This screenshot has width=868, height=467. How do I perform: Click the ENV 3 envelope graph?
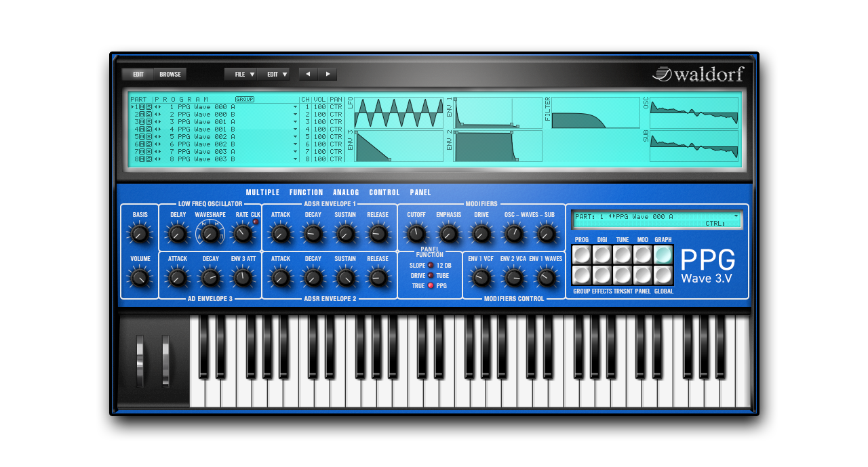(x=399, y=146)
